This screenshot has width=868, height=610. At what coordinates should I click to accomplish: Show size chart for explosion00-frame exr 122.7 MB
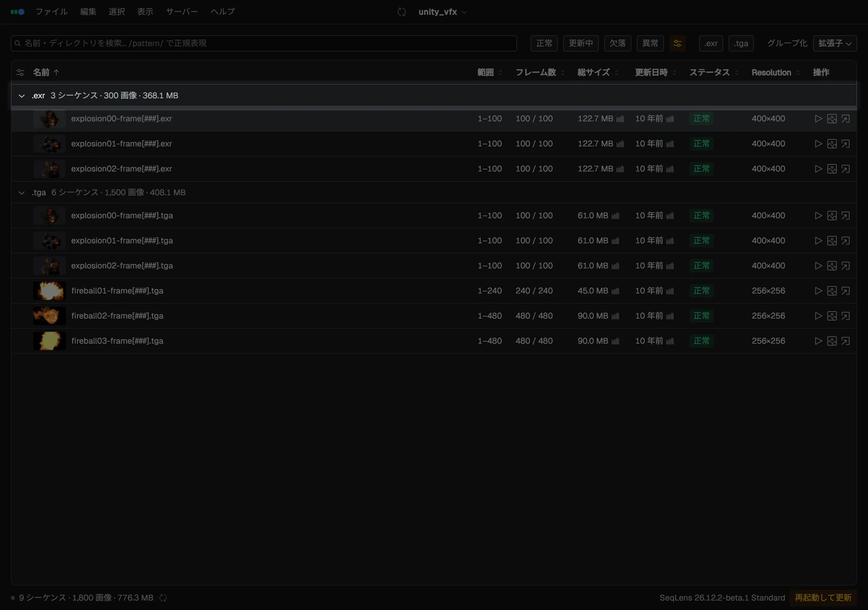point(620,119)
